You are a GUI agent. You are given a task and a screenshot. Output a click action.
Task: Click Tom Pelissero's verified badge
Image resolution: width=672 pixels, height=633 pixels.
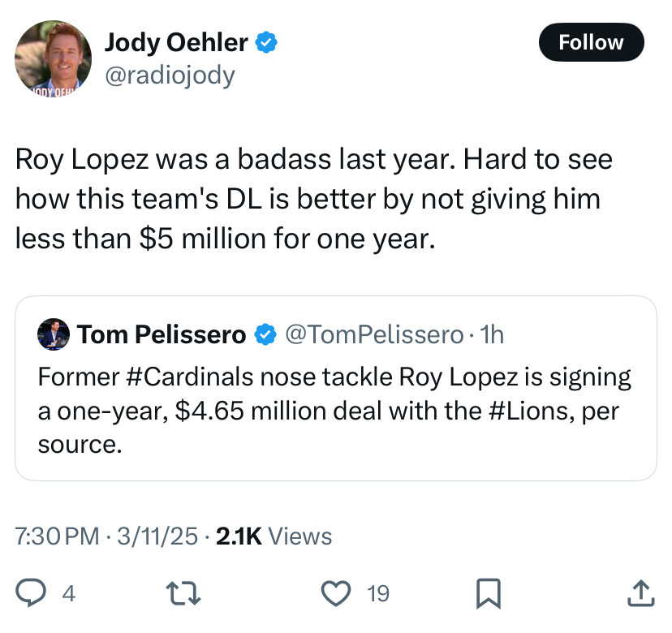[264, 334]
